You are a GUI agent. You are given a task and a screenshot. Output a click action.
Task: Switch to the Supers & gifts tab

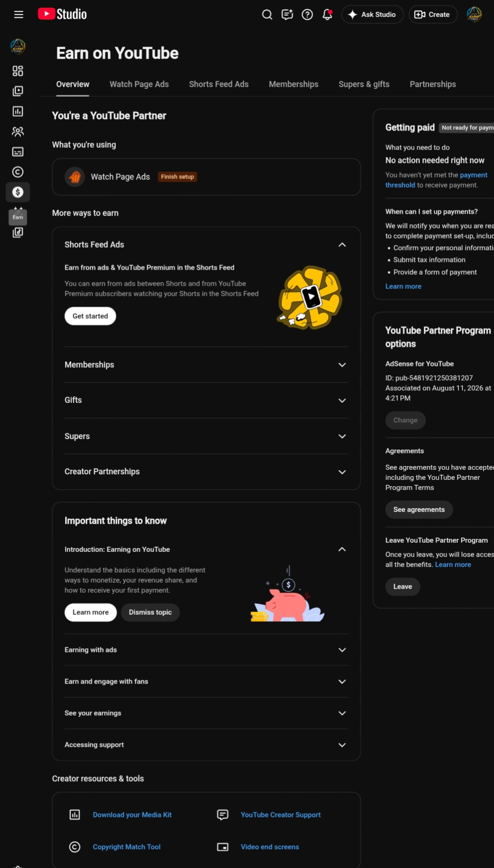[x=364, y=84]
